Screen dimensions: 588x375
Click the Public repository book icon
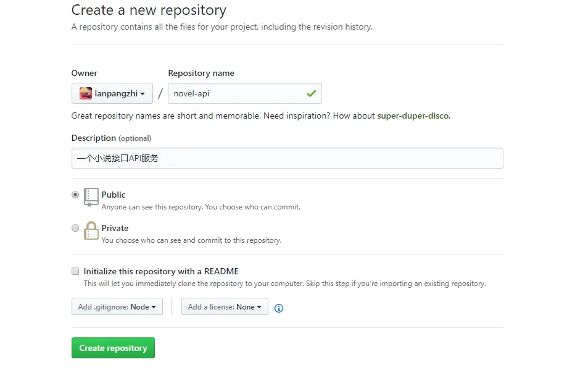point(91,197)
